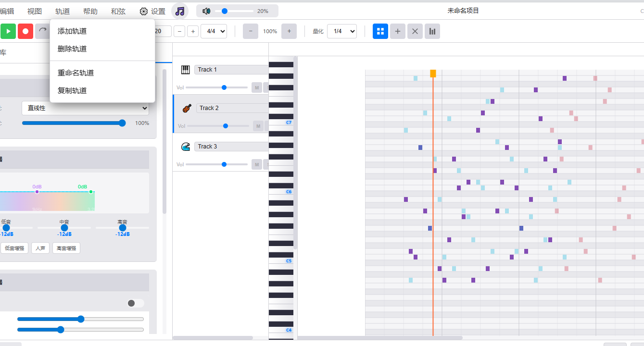Click the red record button
Screen dimensions: 644x346
tap(25, 31)
